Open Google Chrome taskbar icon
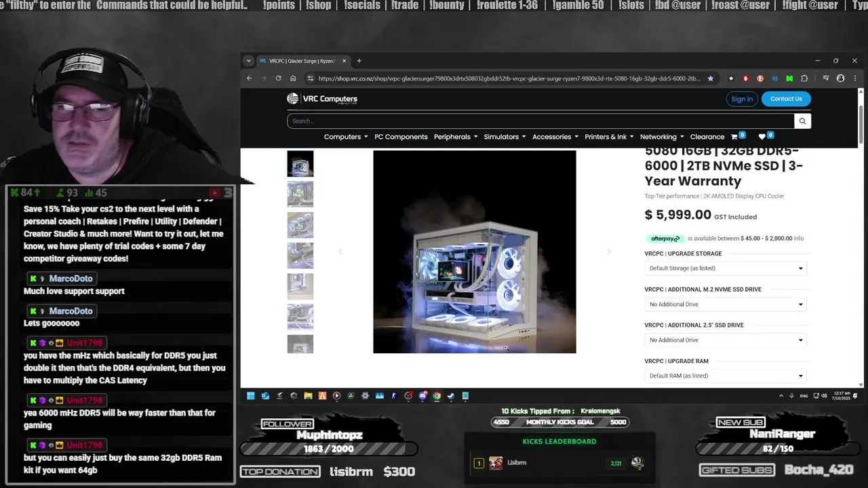This screenshot has height=488, width=868. click(x=437, y=396)
